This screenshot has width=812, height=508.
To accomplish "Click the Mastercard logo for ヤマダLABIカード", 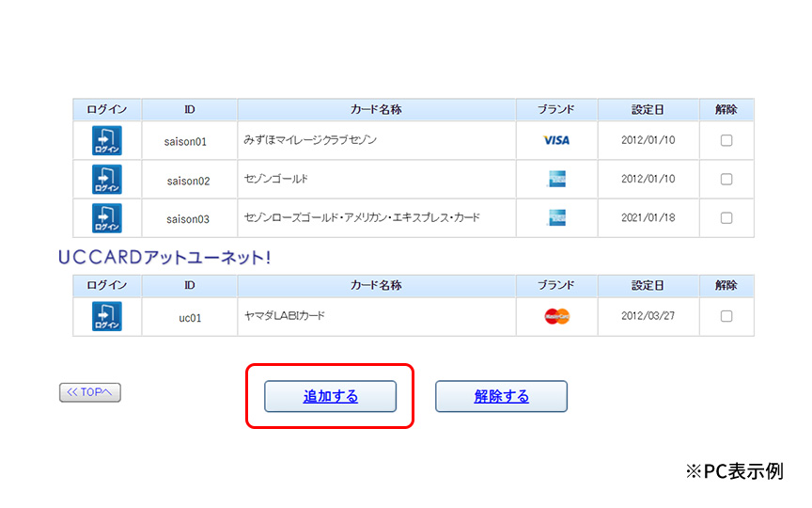I will click(x=556, y=316).
